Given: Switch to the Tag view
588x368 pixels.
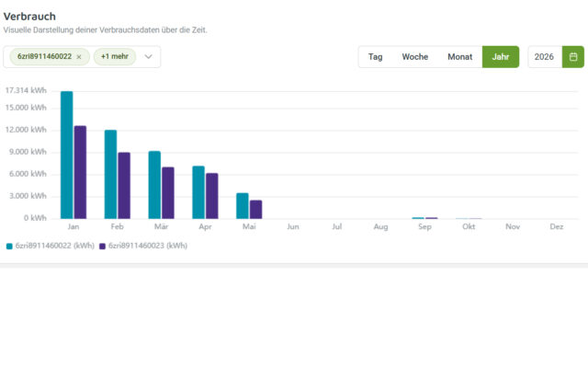Looking at the screenshot, I should point(376,57).
